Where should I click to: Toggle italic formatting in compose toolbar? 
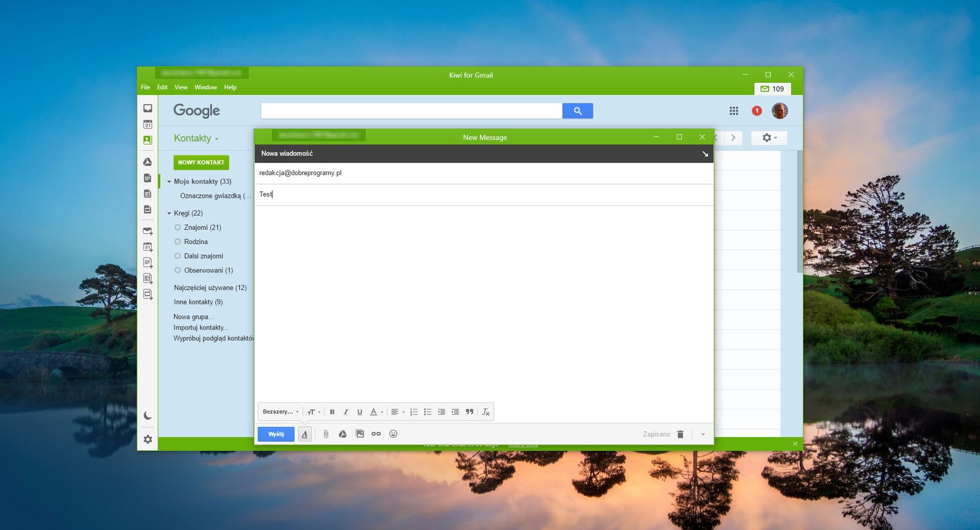[346, 412]
